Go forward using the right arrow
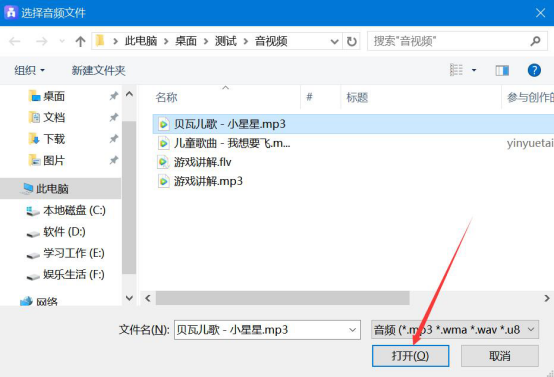The image size is (554, 377). click(x=42, y=42)
